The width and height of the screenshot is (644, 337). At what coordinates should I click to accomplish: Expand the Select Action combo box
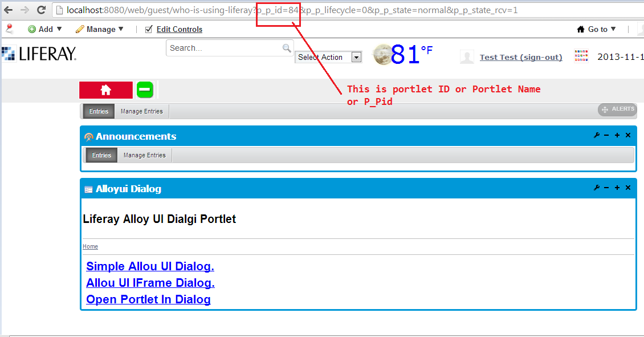[356, 57]
